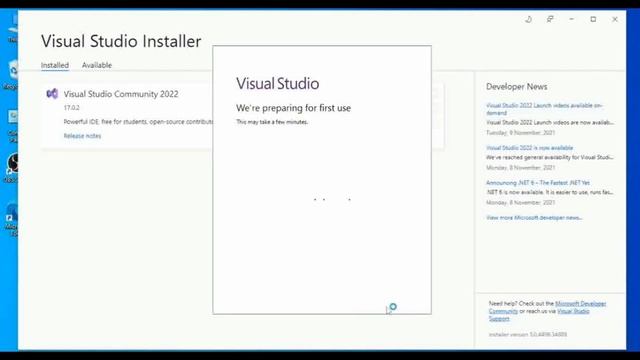
Task: Open the Release notes link
Action: (x=82, y=136)
